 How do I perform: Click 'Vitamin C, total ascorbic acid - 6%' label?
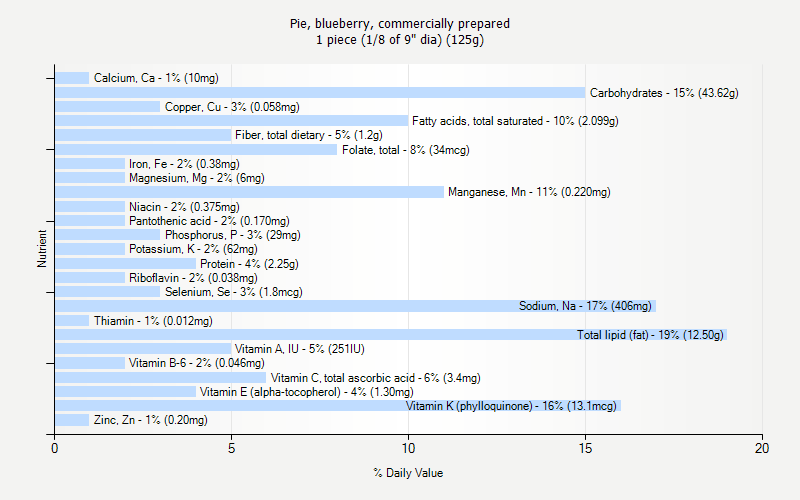tap(376, 378)
